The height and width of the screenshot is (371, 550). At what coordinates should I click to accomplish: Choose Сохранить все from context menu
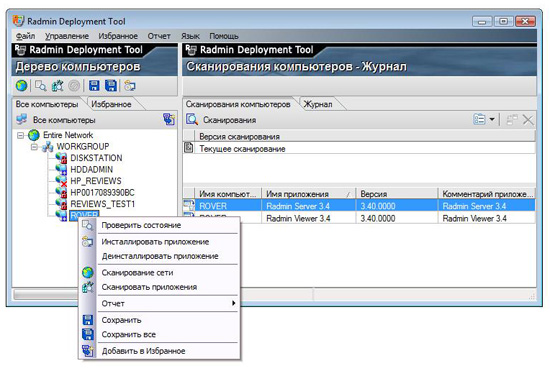tap(160, 334)
